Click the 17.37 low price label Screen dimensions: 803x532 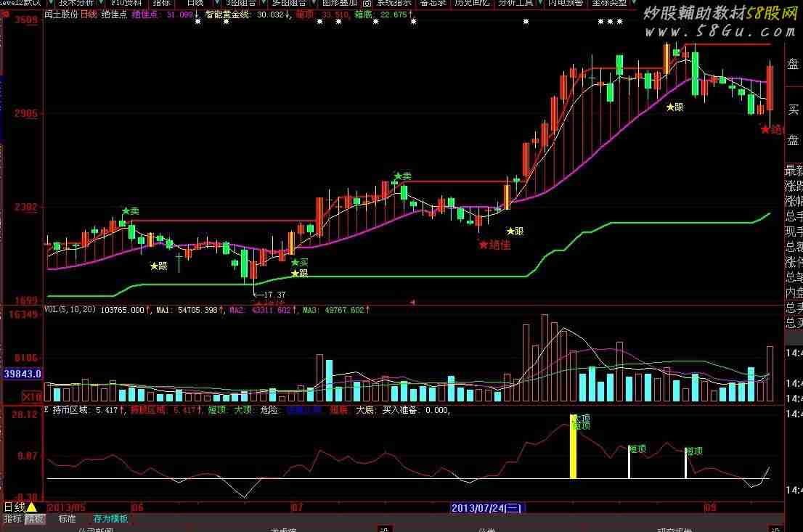coord(274,295)
